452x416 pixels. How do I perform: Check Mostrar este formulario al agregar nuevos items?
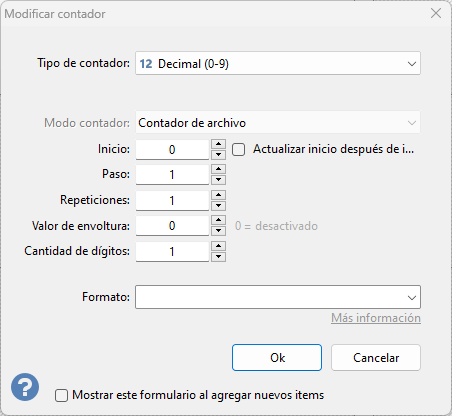click(x=61, y=395)
